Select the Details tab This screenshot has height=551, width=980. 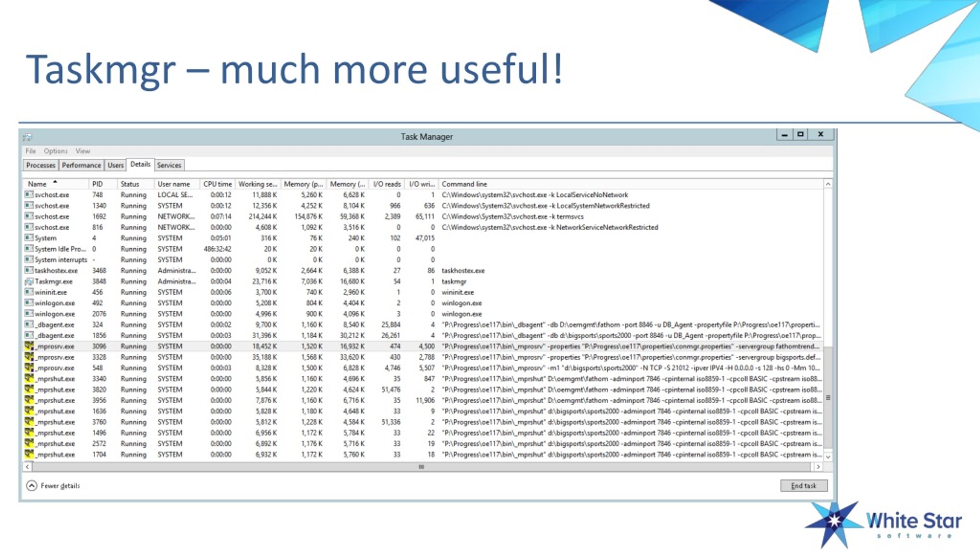(x=140, y=164)
